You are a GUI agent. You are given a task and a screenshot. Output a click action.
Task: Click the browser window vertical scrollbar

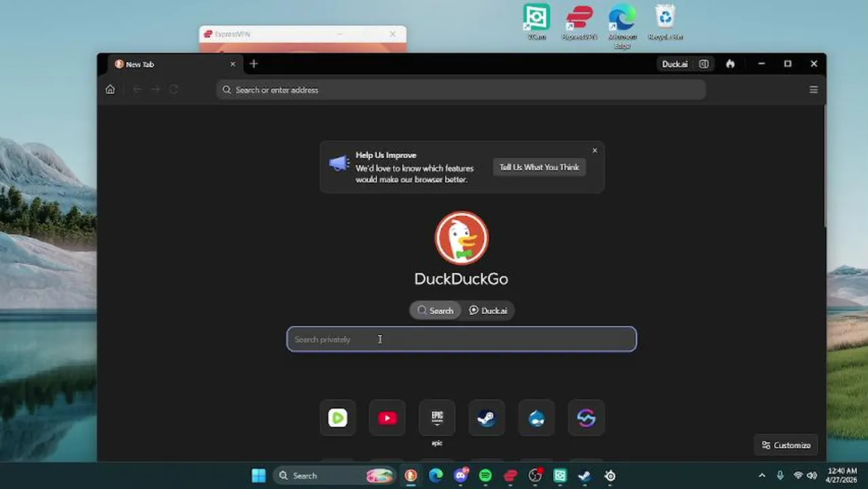(825, 166)
